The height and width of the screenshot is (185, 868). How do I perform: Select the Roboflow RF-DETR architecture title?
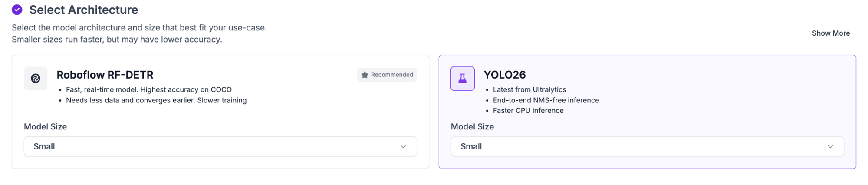[x=105, y=75]
